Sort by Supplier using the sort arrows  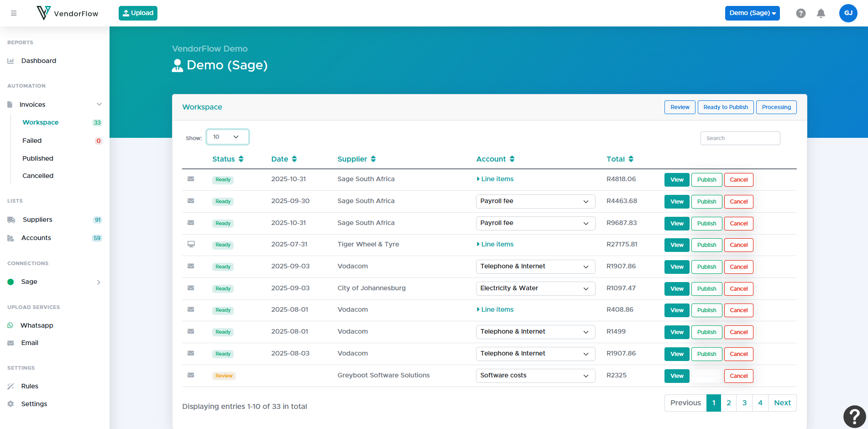pyautogui.click(x=373, y=159)
